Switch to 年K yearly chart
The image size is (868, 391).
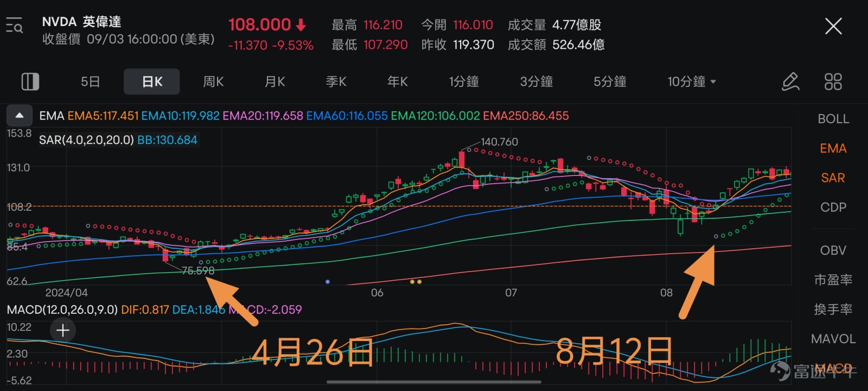[397, 82]
